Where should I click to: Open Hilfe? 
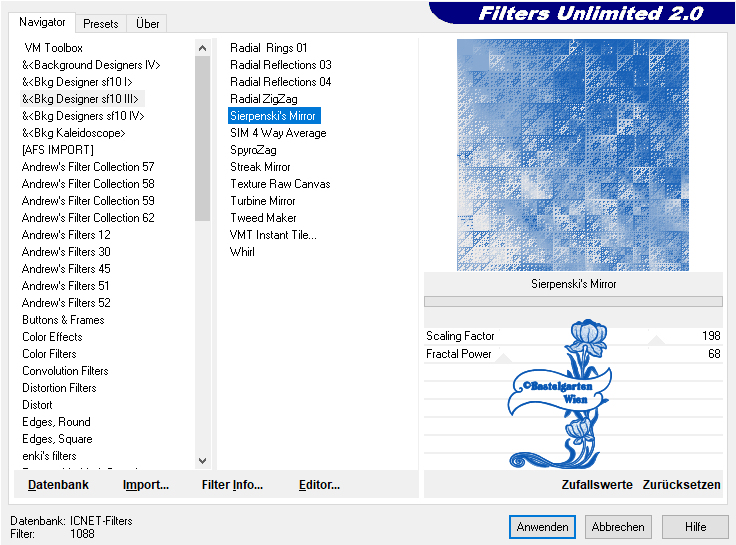[x=695, y=527]
